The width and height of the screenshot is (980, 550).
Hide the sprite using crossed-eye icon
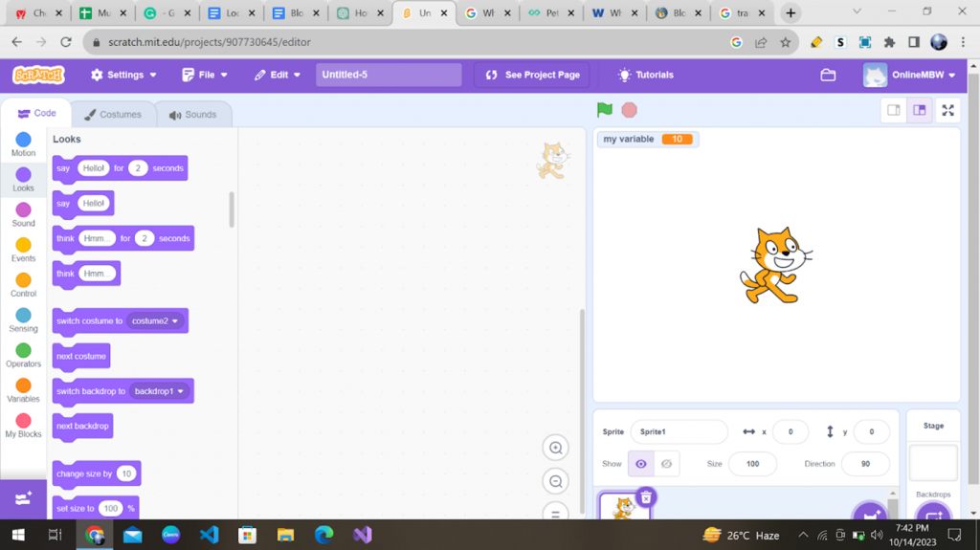tap(666, 464)
